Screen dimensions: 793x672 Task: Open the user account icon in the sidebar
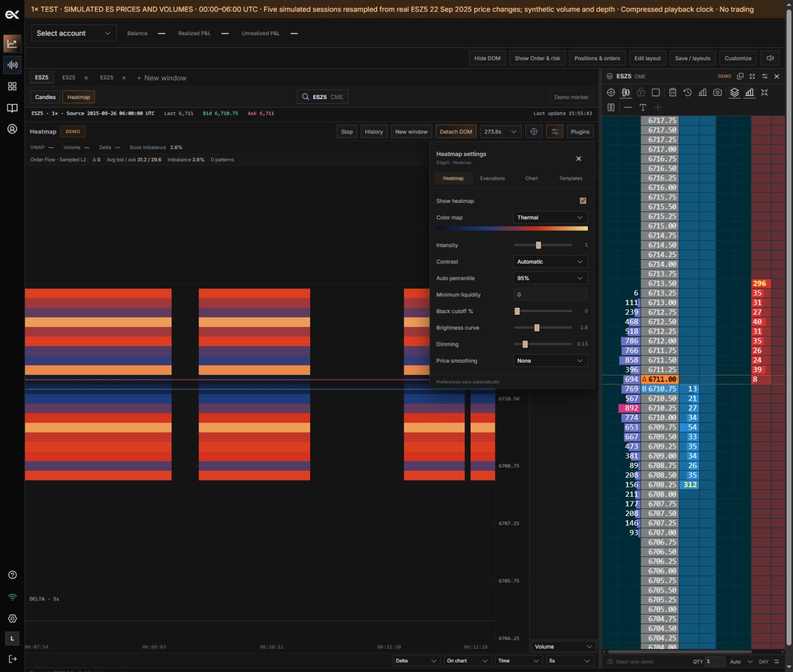[x=12, y=129]
